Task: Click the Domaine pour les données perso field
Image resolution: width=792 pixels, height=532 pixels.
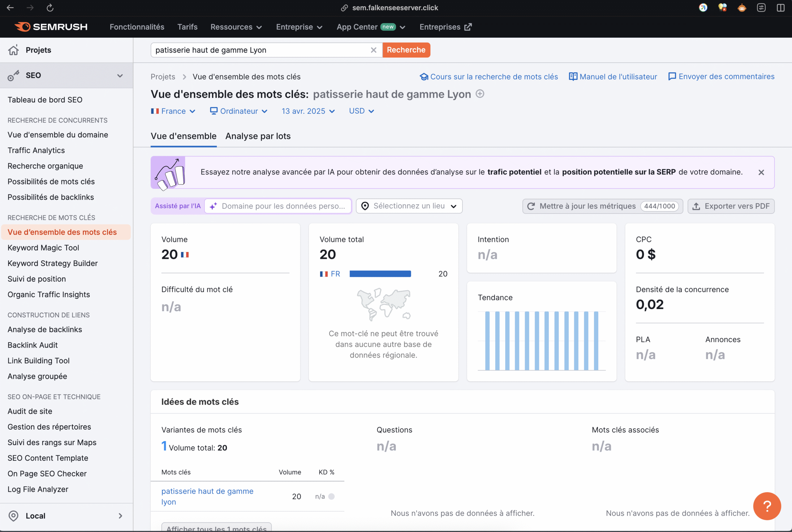Action: (278, 206)
